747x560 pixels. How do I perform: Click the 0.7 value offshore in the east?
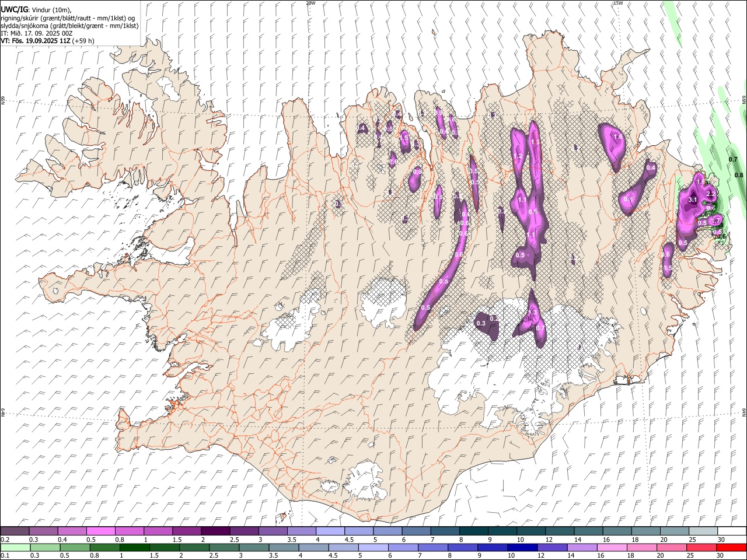tap(734, 159)
